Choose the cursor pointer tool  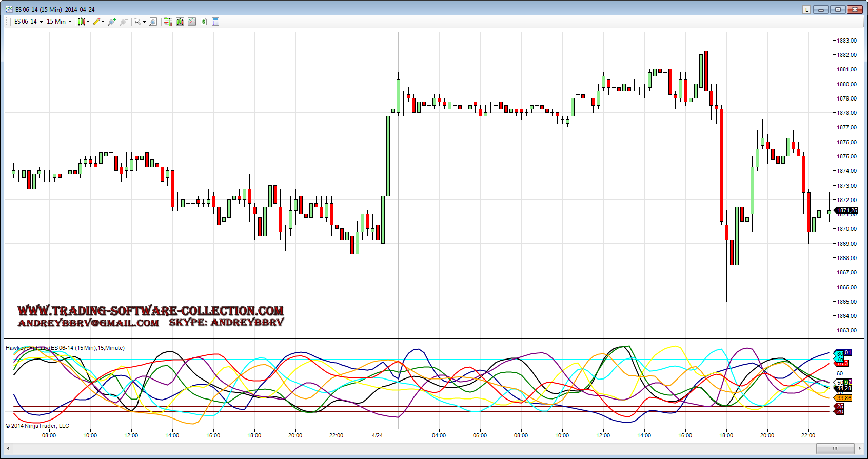[x=139, y=22]
